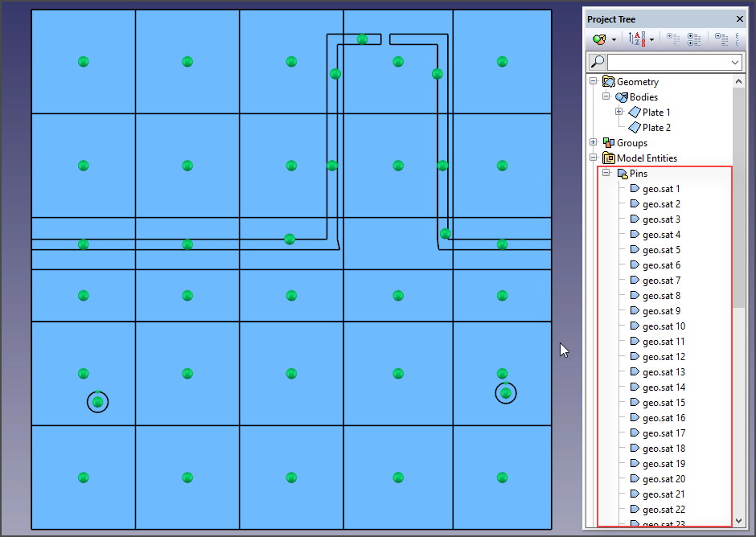Image resolution: width=756 pixels, height=537 pixels.
Task: Click the alphabetical sort icon
Action: (x=637, y=39)
